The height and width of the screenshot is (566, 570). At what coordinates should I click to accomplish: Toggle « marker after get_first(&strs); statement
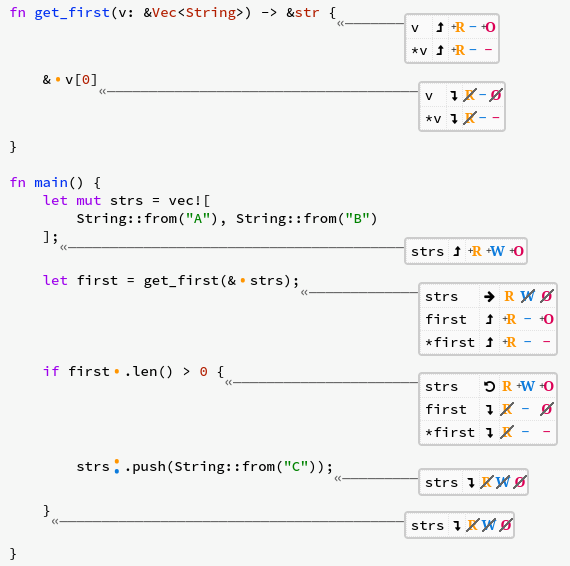[304, 292]
